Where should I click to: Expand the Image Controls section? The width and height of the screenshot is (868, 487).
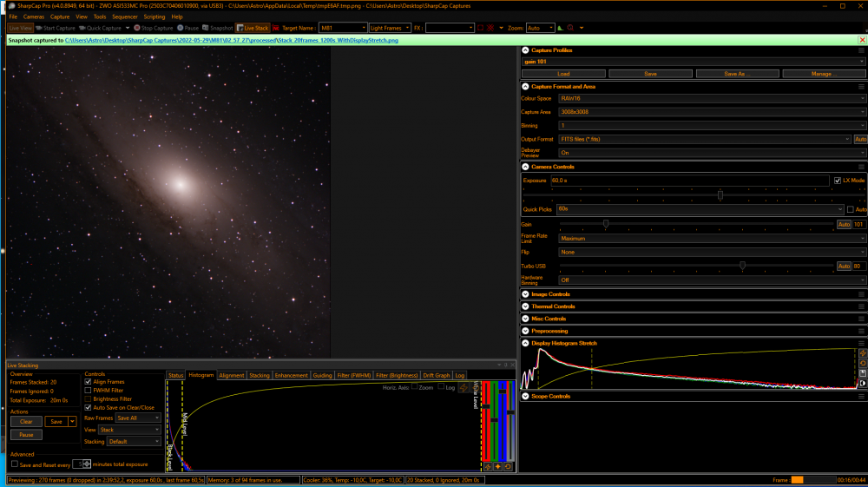click(525, 294)
